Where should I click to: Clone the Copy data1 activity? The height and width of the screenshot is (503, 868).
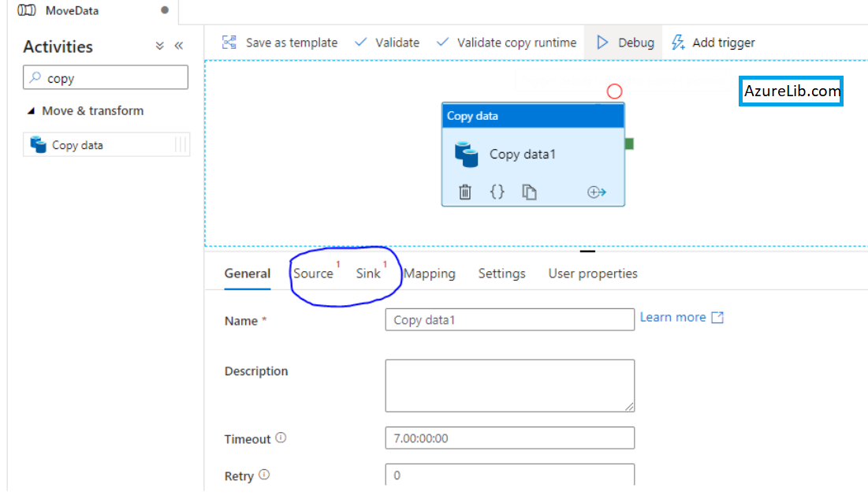529,192
